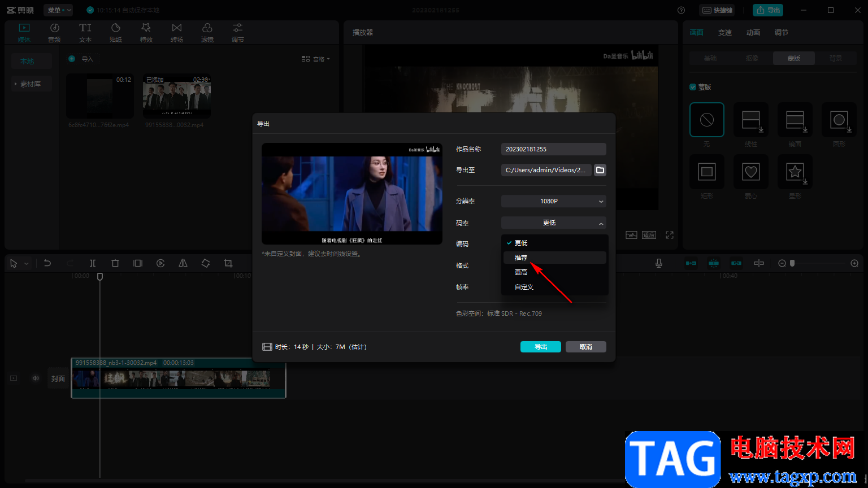Click the 适应 fit ratio button in player

click(649, 235)
